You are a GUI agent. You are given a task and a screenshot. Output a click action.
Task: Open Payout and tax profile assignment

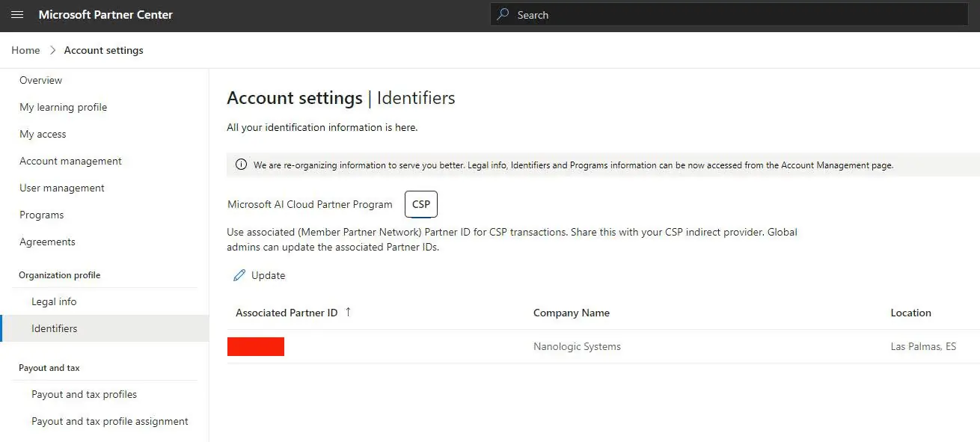(x=110, y=421)
